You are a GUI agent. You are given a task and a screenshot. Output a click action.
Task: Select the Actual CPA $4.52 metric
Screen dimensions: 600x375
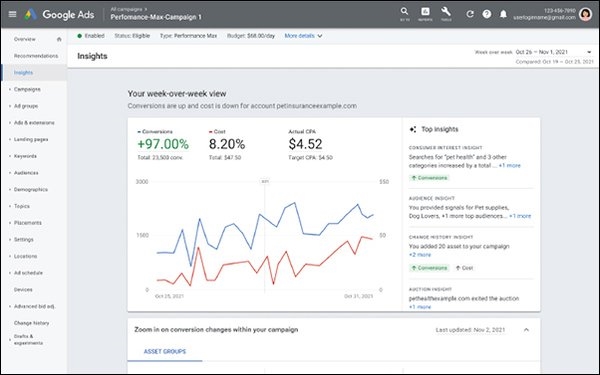310,144
